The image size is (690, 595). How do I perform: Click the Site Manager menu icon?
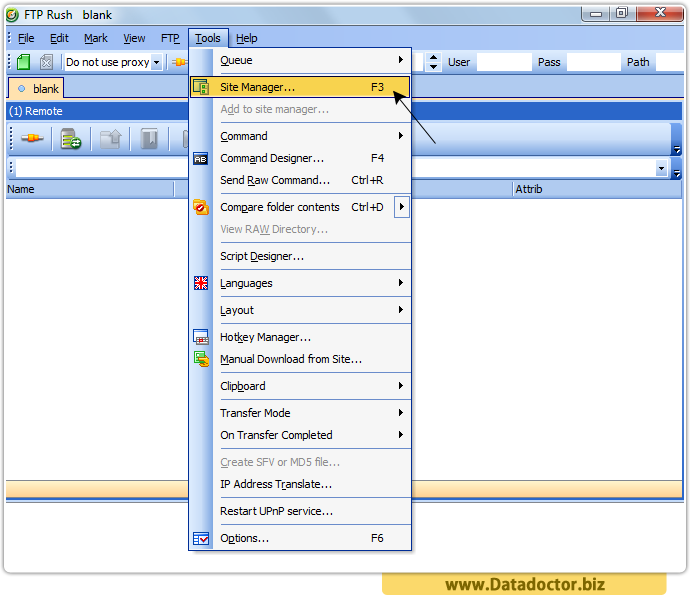coord(201,87)
